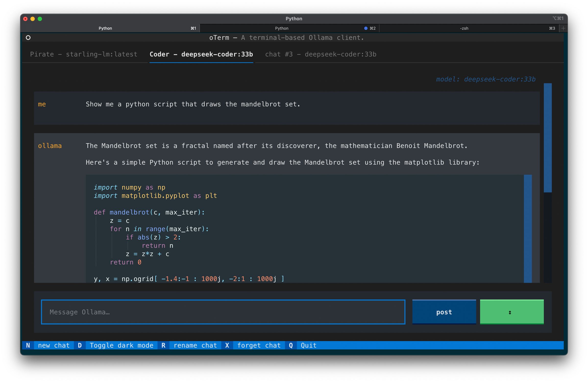Forget the current chat
The height and width of the screenshot is (382, 588).
point(259,345)
